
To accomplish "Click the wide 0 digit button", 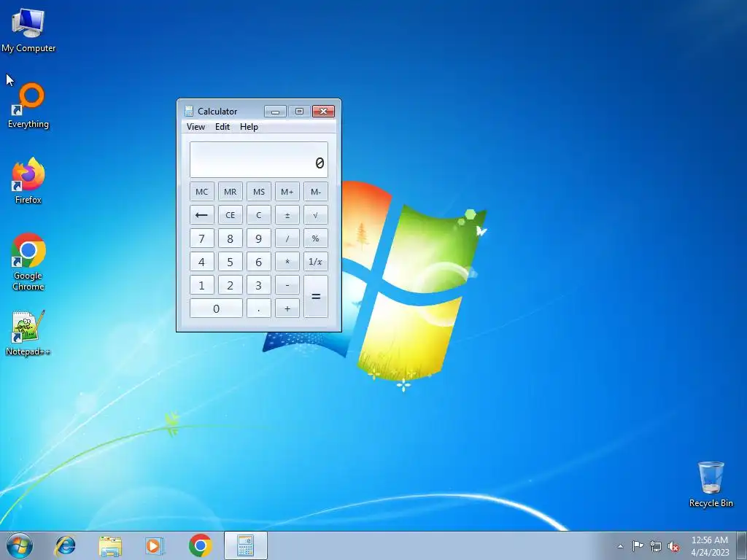I will [216, 308].
